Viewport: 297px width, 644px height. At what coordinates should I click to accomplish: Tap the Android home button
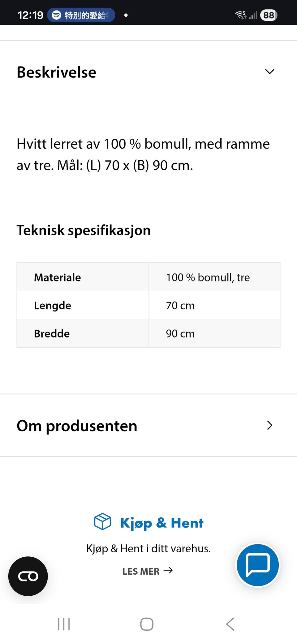pos(147,624)
